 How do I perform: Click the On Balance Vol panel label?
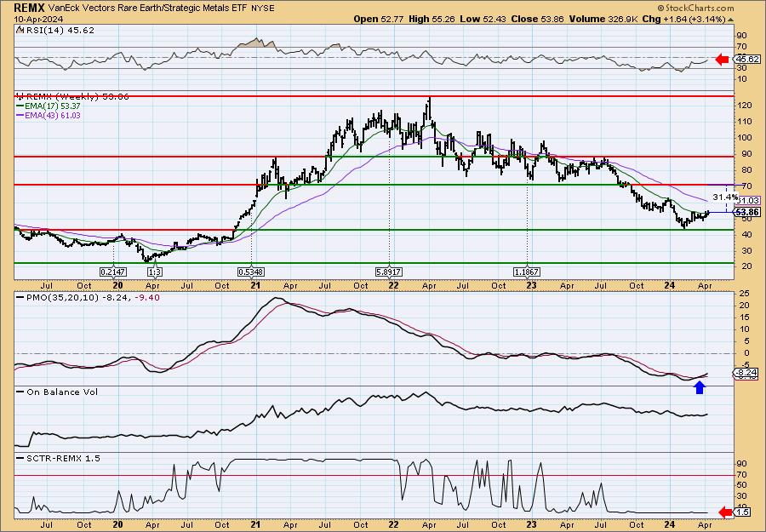click(57, 392)
